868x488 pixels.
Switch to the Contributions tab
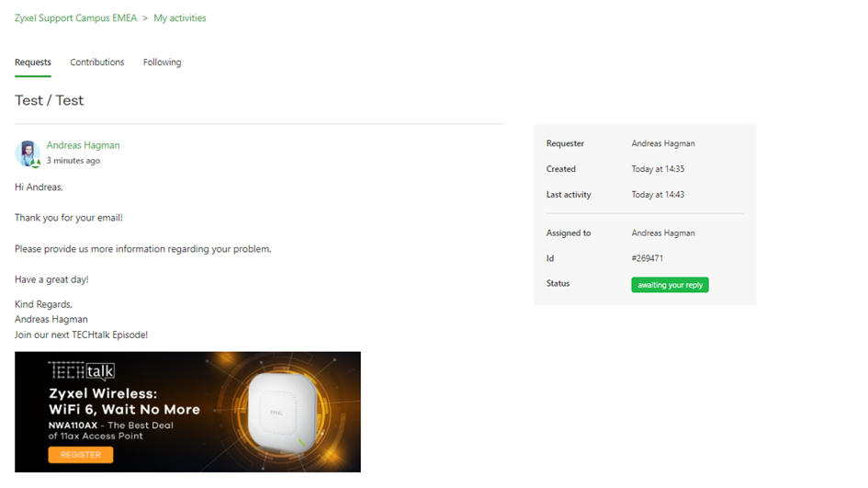point(96,62)
